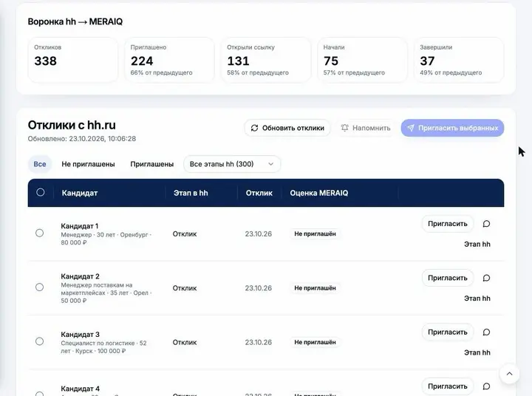Click the name 'Кандидат 3'

[80, 334]
